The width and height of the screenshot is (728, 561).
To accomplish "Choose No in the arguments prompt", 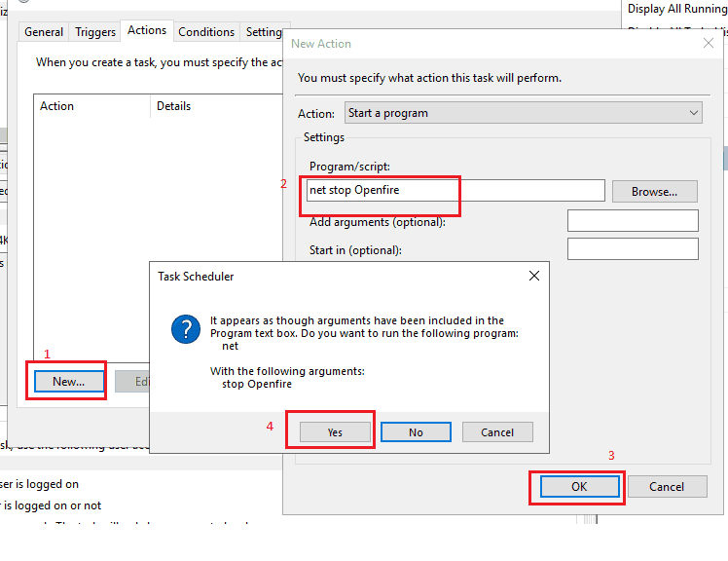I will [416, 432].
